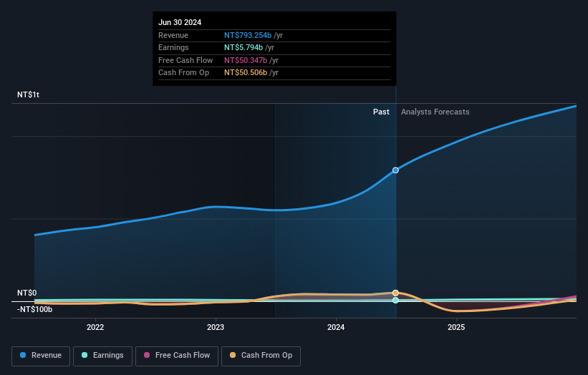Screen dimensions: 588x375
Task: Toggle the Revenue legend button
Action: click(41, 356)
